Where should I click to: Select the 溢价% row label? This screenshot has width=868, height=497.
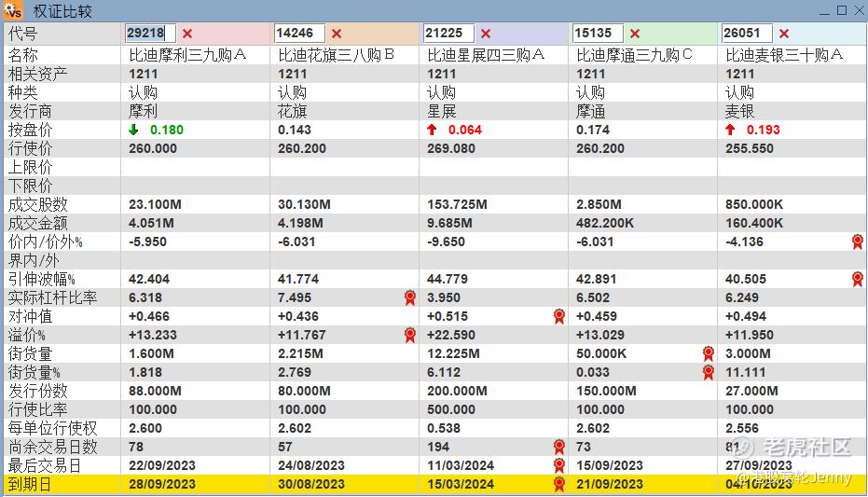tap(26, 335)
